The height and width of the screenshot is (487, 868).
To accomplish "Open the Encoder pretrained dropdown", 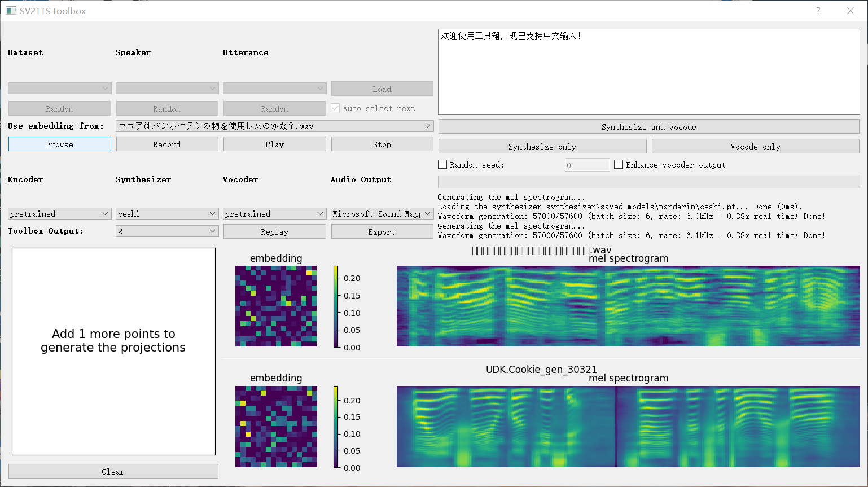I will [x=59, y=214].
